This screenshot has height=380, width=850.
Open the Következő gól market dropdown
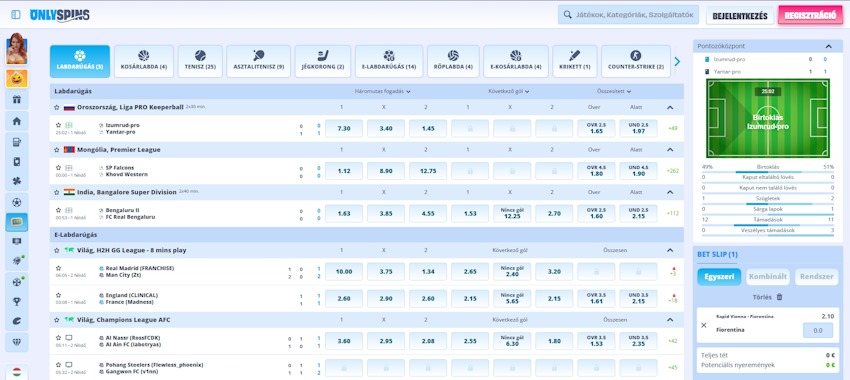(508, 92)
